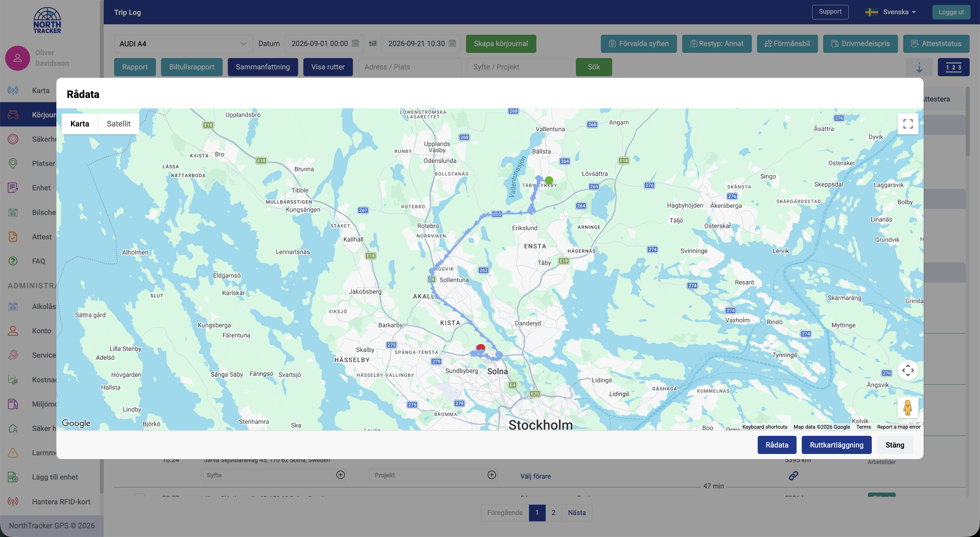Click the Lägg till enhet icon

pyautogui.click(x=13, y=477)
